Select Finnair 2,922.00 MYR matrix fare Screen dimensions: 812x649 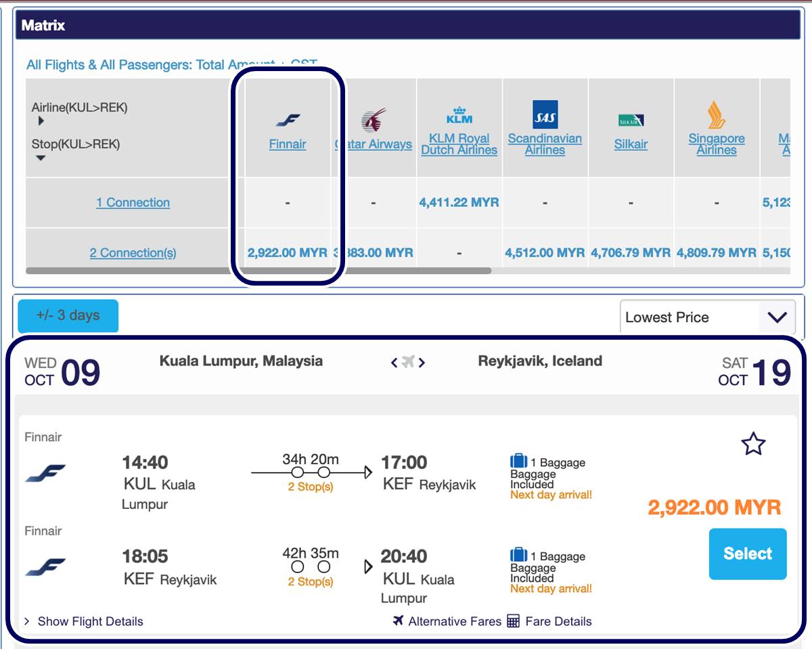click(288, 252)
